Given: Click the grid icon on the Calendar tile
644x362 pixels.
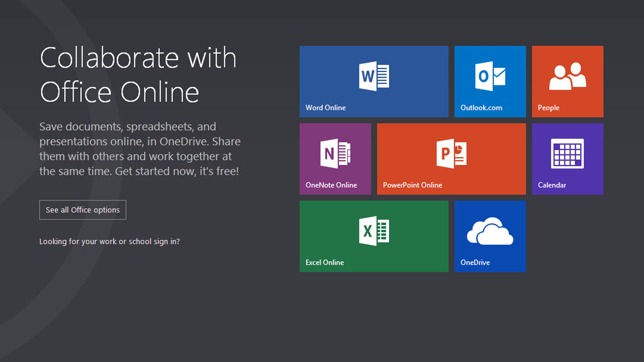Looking at the screenshot, I should (568, 153).
